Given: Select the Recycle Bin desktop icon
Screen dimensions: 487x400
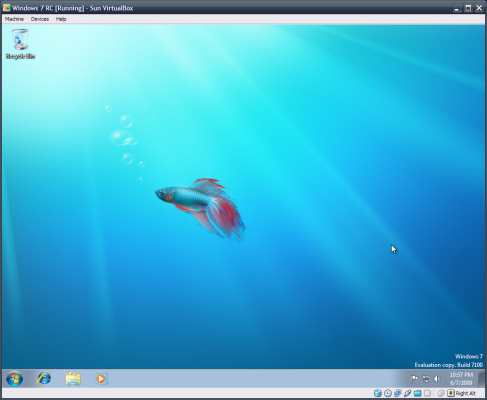Looking at the screenshot, I should [20, 44].
